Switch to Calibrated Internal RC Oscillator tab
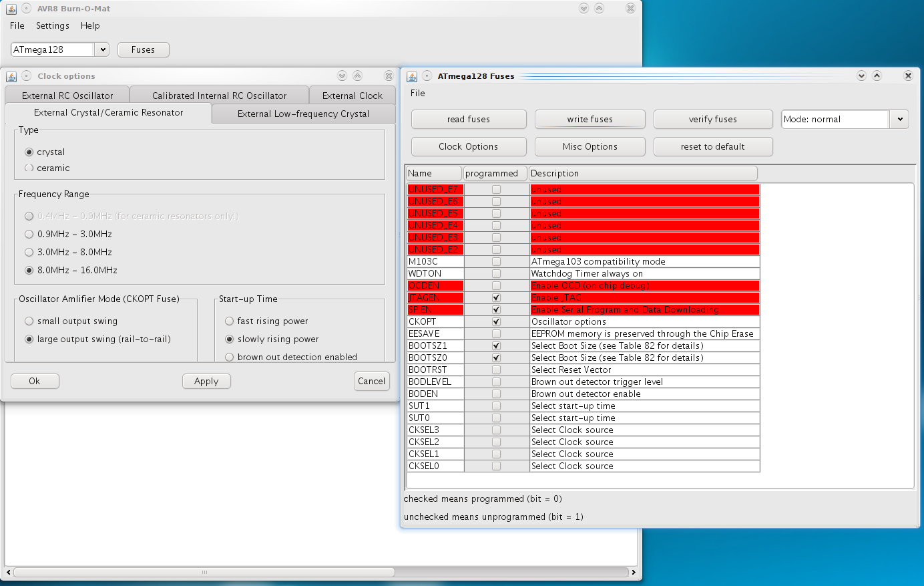This screenshot has height=586, width=924. [x=219, y=96]
